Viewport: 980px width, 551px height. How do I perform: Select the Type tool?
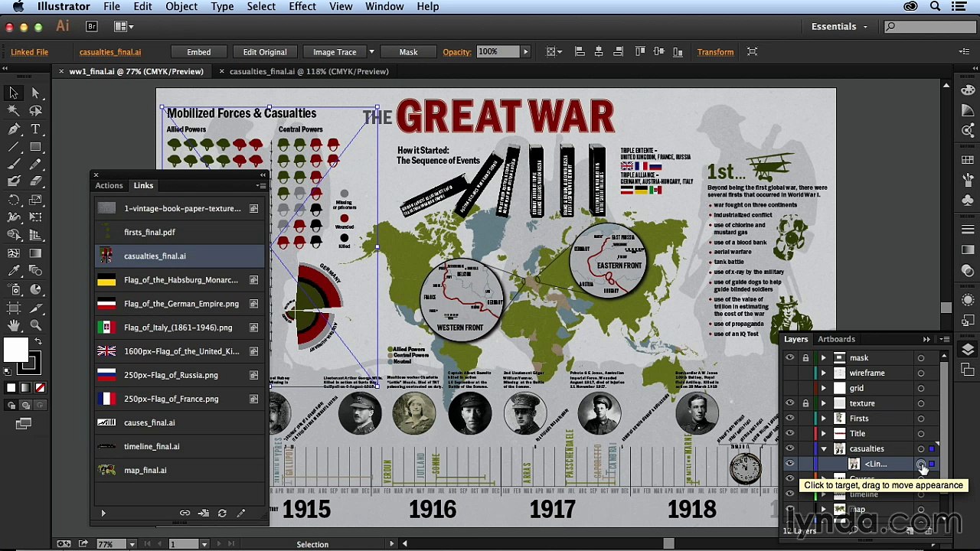(x=35, y=129)
